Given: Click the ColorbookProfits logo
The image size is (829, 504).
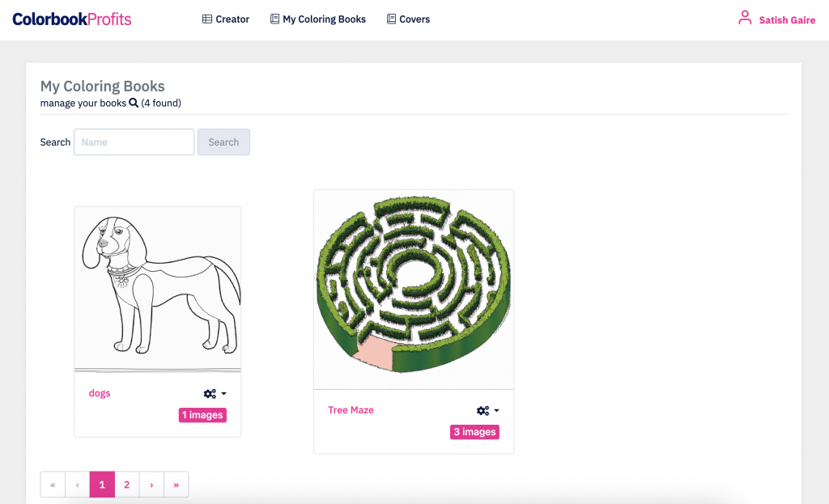Looking at the screenshot, I should tap(71, 19).
